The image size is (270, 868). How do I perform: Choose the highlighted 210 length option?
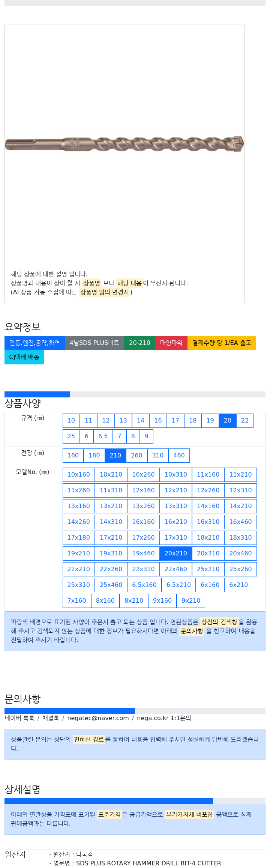point(115,456)
